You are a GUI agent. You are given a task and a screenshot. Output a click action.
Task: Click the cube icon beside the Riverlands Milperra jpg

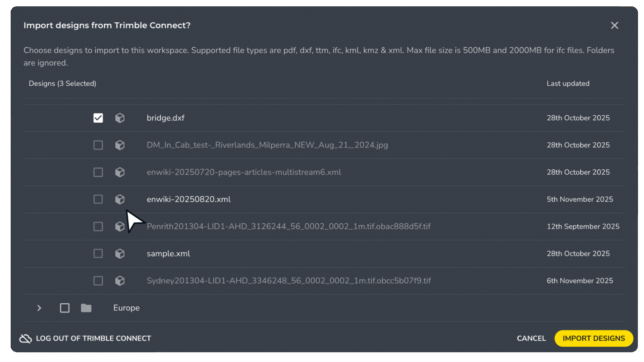[120, 145]
